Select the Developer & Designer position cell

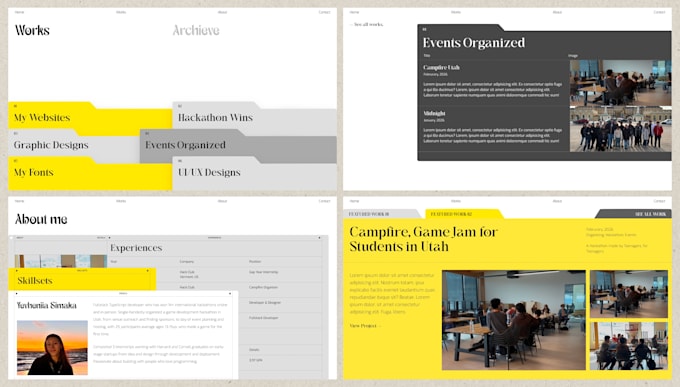pos(265,302)
